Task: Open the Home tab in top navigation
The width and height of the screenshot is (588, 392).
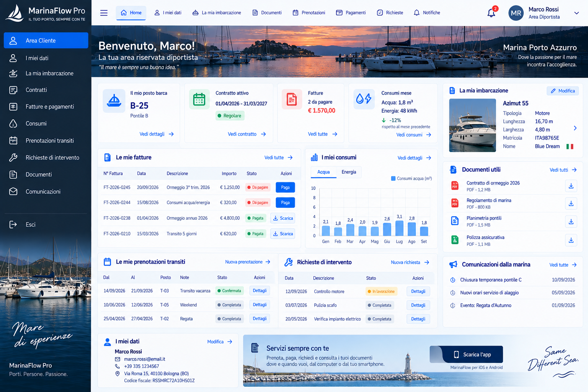Action: tap(131, 13)
